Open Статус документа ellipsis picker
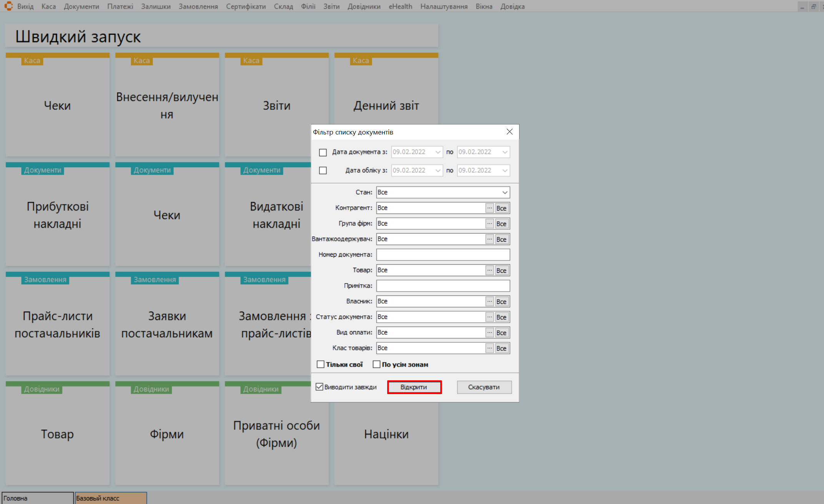The image size is (824, 504). click(x=489, y=317)
